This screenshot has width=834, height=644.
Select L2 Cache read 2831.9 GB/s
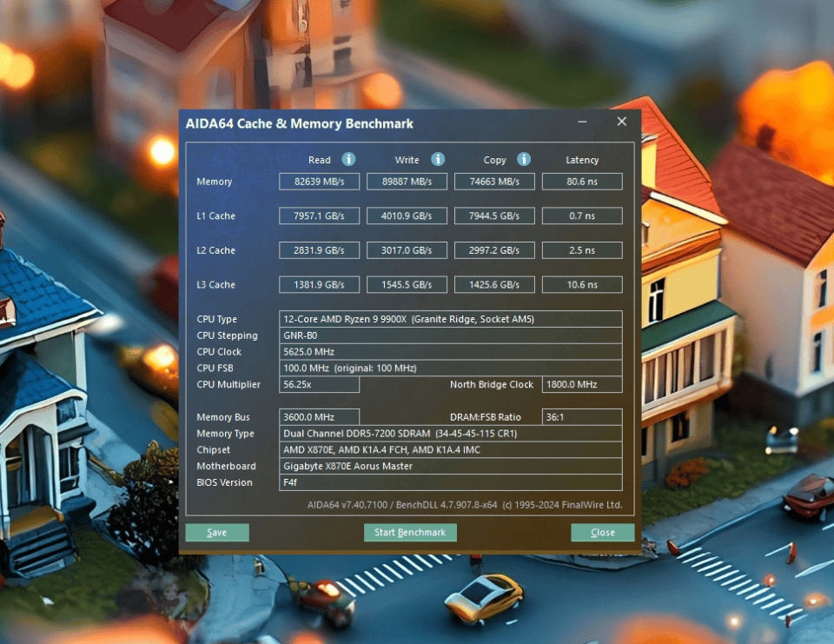319,250
